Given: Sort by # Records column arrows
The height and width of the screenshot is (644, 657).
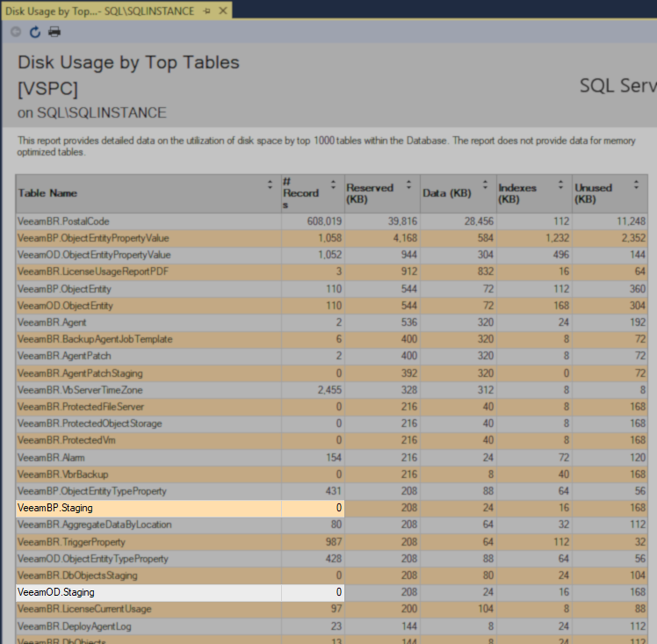Looking at the screenshot, I should (334, 185).
